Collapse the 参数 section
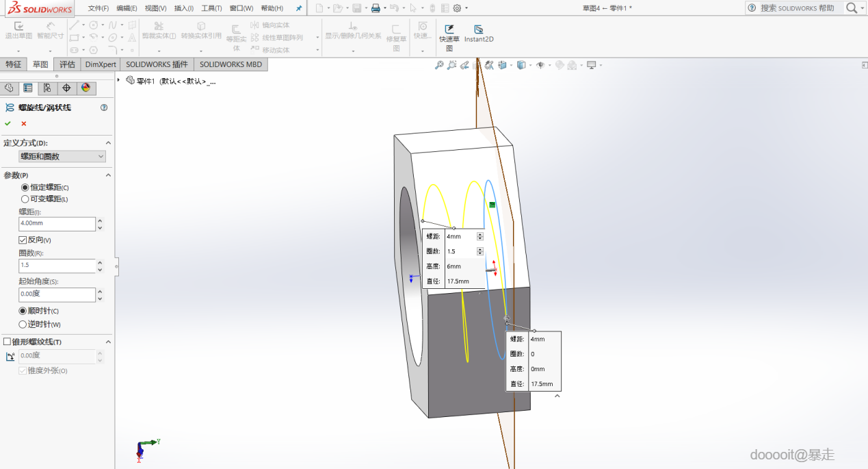The height and width of the screenshot is (469, 868). coord(108,175)
